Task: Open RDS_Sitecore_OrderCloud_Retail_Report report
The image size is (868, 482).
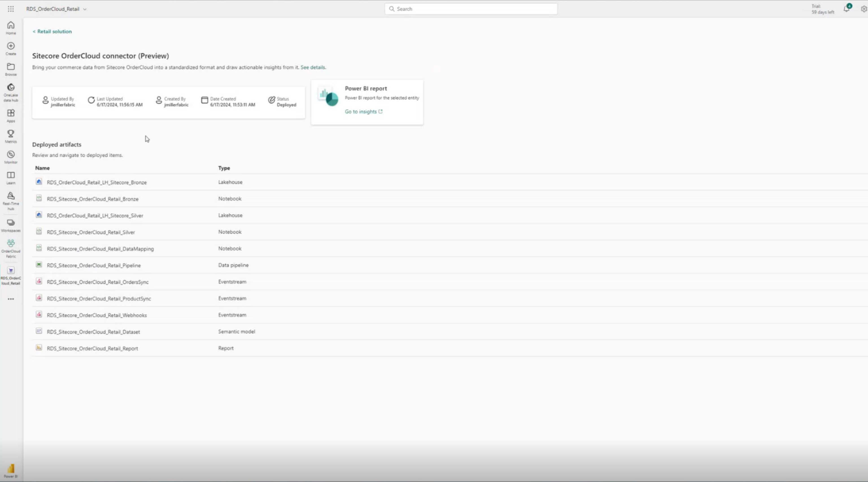Action: [x=92, y=348]
